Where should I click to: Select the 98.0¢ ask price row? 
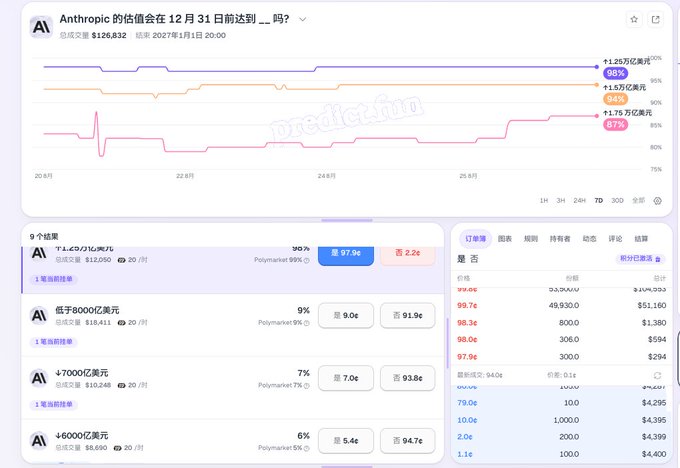pyautogui.click(x=561, y=340)
